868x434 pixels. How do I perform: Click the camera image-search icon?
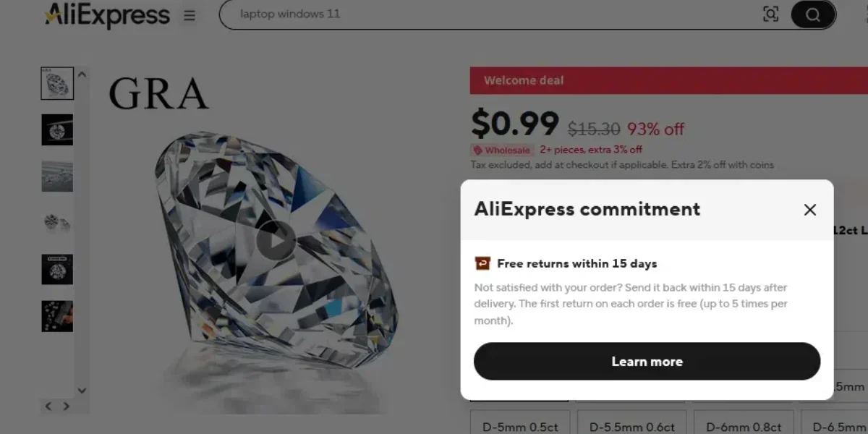tap(771, 14)
